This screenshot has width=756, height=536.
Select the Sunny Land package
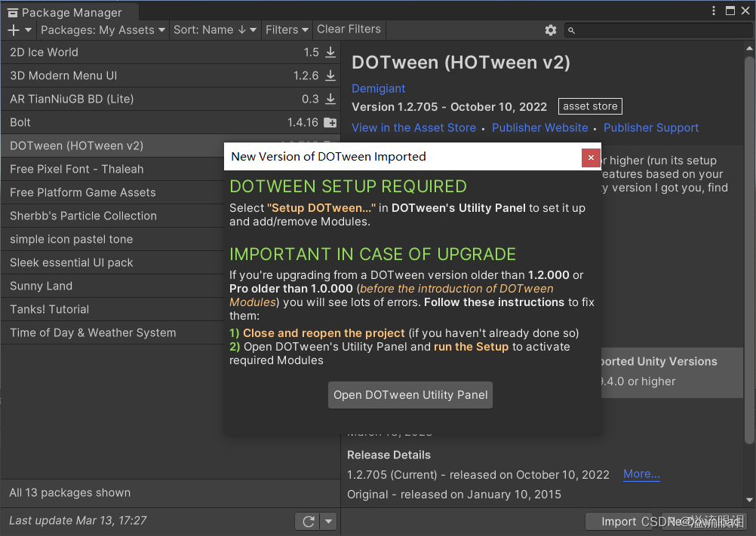113,286
